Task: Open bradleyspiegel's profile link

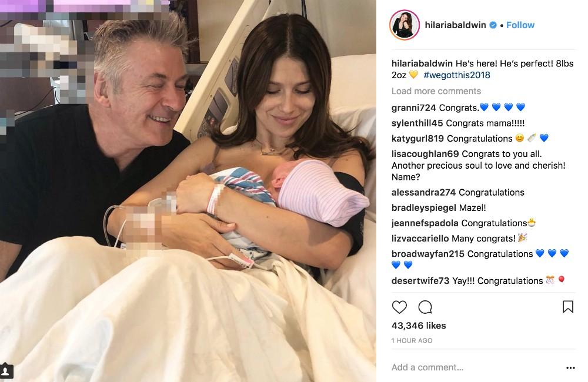Action: pyautogui.click(x=424, y=207)
